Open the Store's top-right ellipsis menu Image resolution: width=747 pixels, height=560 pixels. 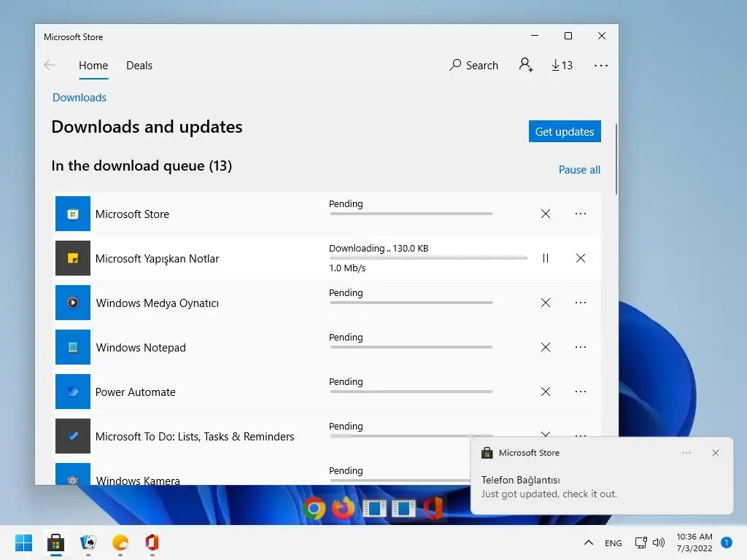tap(601, 66)
